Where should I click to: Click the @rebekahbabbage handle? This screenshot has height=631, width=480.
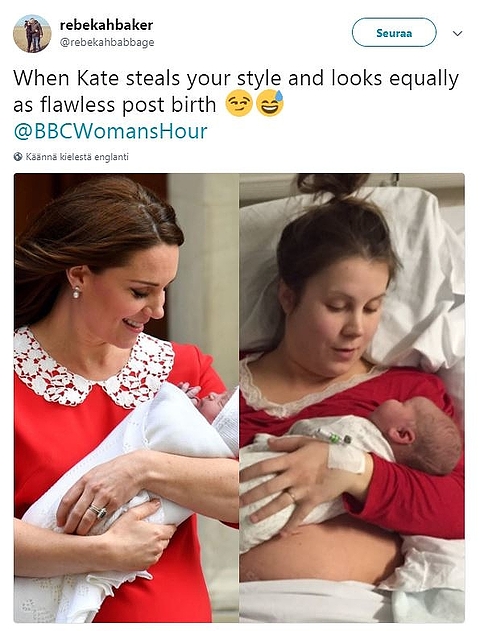[107, 42]
